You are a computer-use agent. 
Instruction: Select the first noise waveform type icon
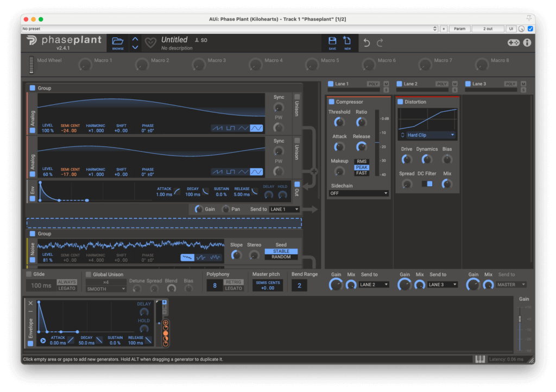pos(187,257)
